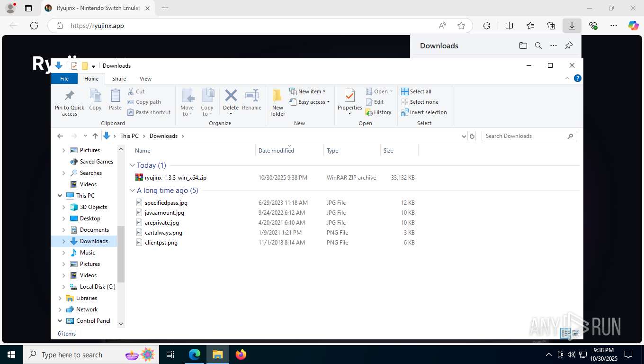The image size is (644, 364).
Task: Switch to details view layout
Action: click(x=565, y=334)
